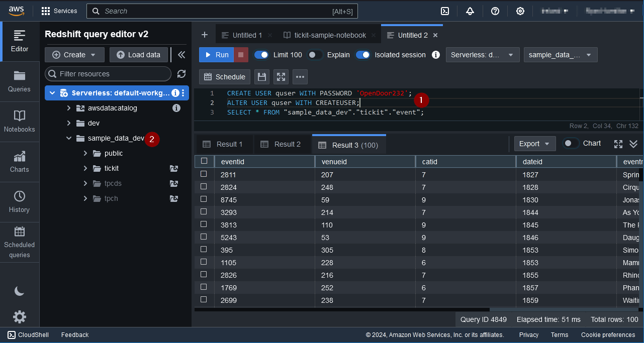Open a new editor tab with plus
This screenshot has width=644, height=343.
(205, 35)
